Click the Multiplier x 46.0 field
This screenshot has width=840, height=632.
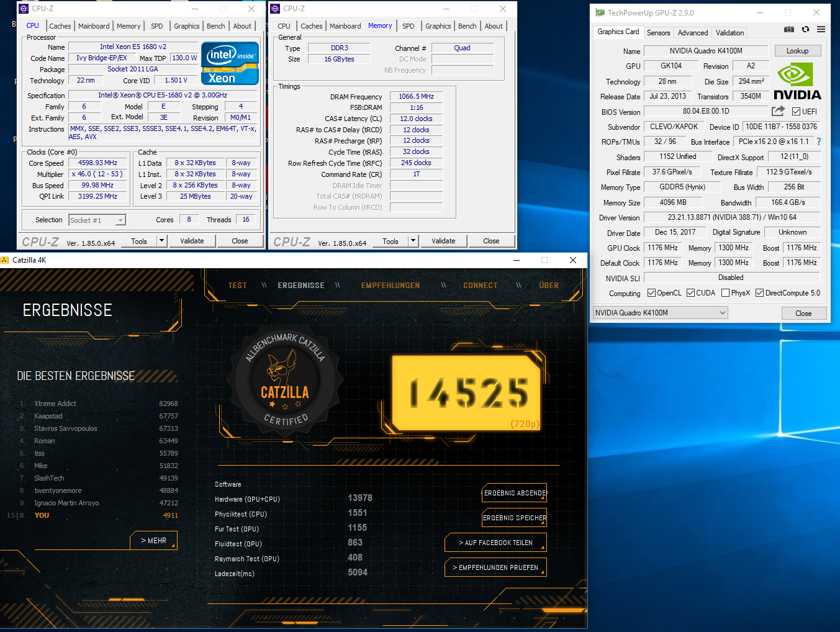click(98, 174)
